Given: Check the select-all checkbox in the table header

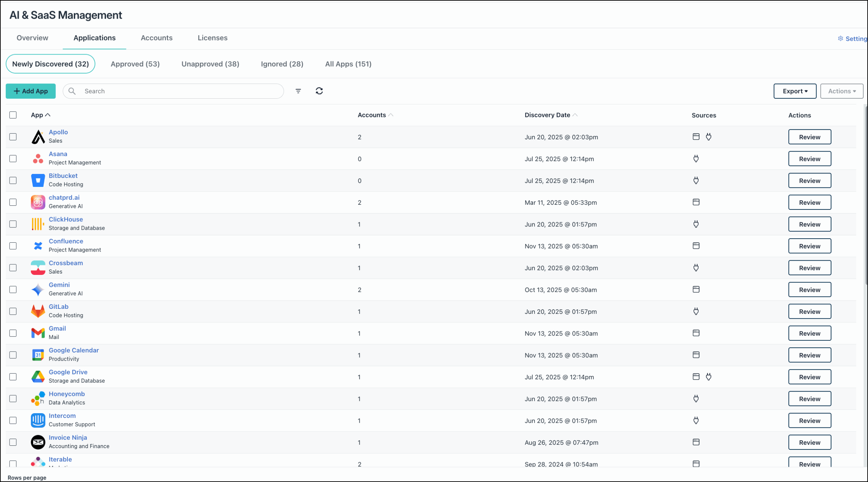Looking at the screenshot, I should [13, 115].
